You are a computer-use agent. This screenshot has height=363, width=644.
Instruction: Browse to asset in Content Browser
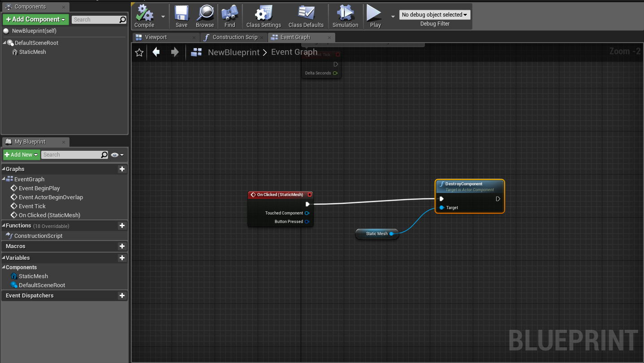(x=205, y=17)
